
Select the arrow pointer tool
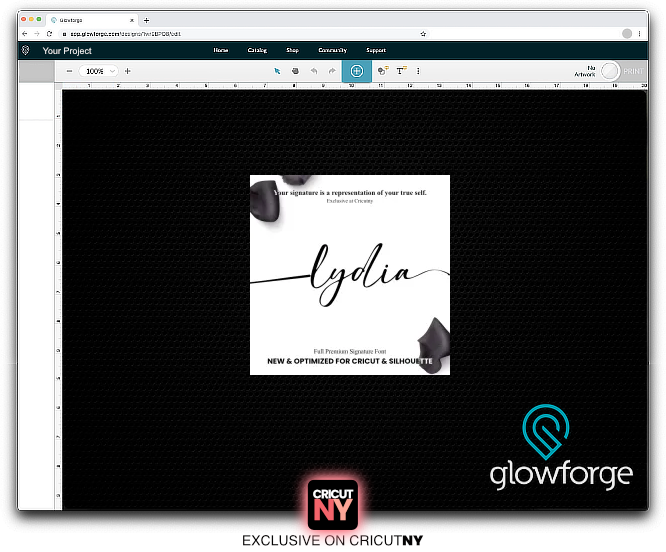pyautogui.click(x=277, y=71)
